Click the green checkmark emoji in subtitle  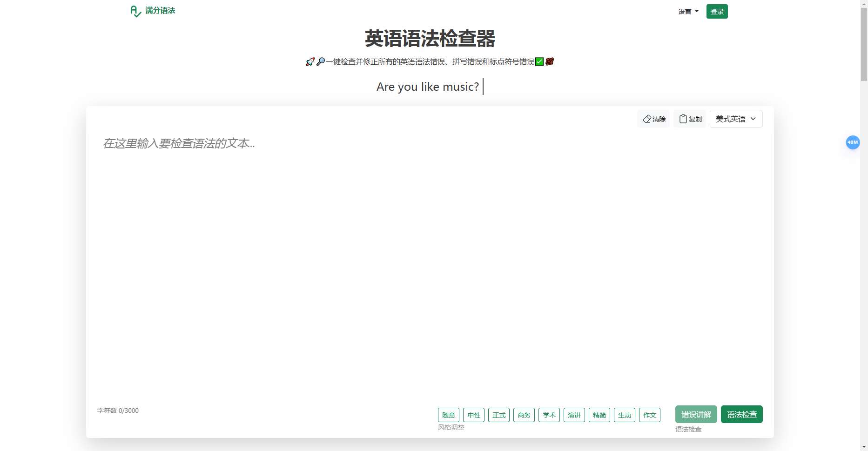point(539,61)
